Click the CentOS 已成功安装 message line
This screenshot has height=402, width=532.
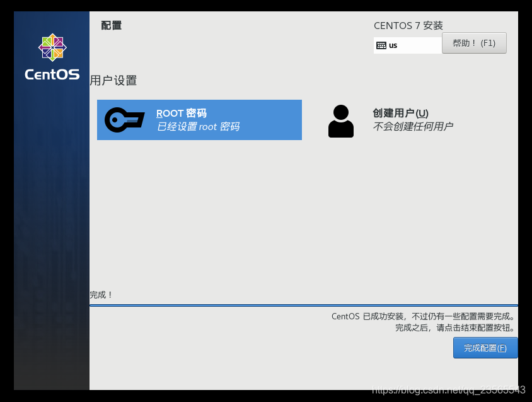point(423,316)
